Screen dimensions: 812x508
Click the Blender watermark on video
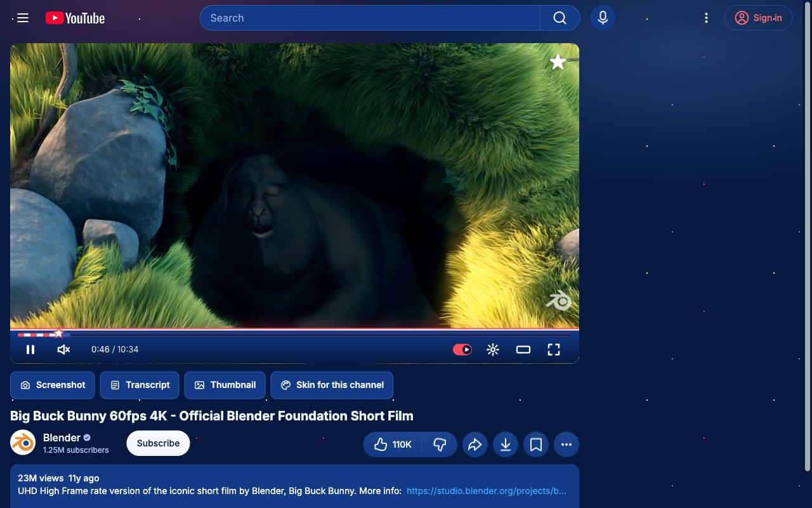(x=560, y=300)
